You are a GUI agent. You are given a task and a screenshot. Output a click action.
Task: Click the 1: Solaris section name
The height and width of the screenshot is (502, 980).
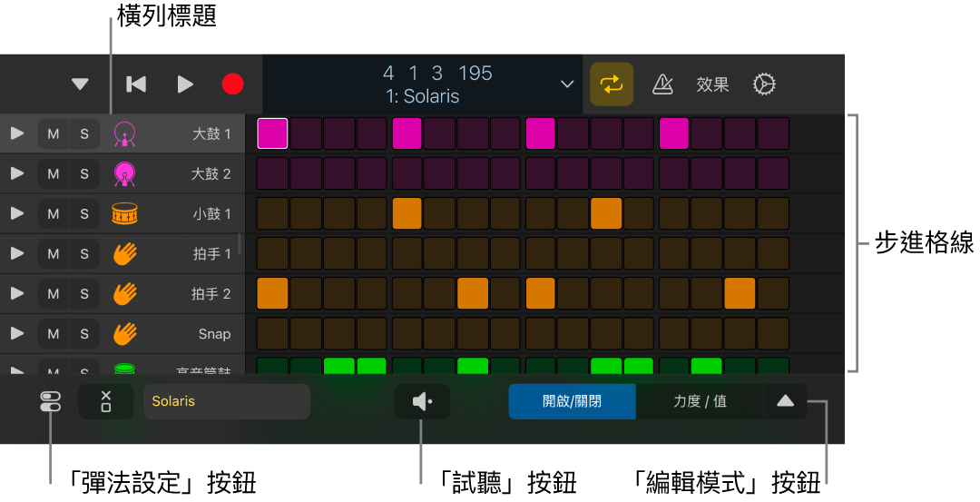(423, 96)
